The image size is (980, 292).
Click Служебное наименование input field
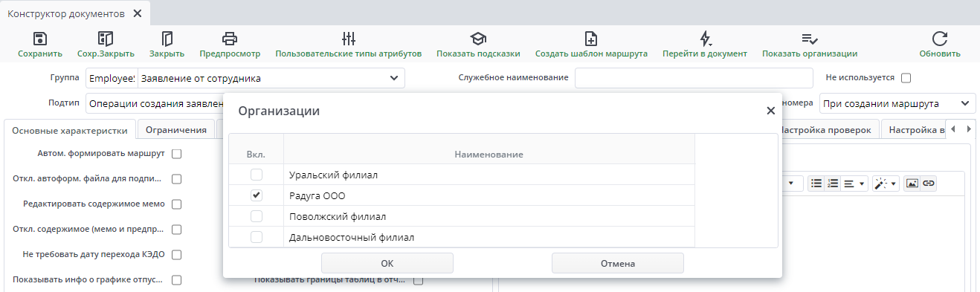pos(694,78)
